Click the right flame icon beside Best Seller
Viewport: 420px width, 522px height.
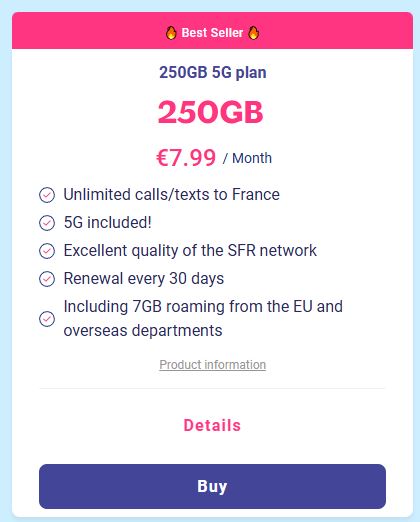[x=254, y=33]
